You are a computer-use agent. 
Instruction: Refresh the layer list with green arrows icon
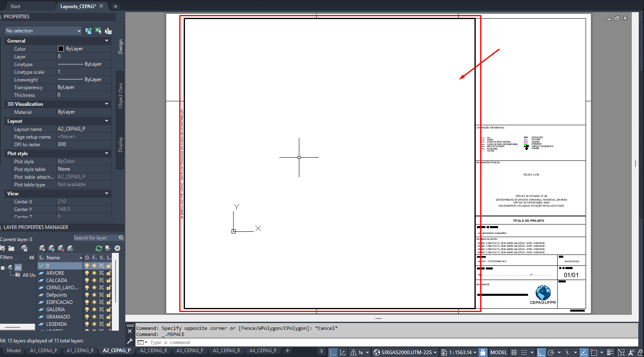pyautogui.click(x=99, y=248)
